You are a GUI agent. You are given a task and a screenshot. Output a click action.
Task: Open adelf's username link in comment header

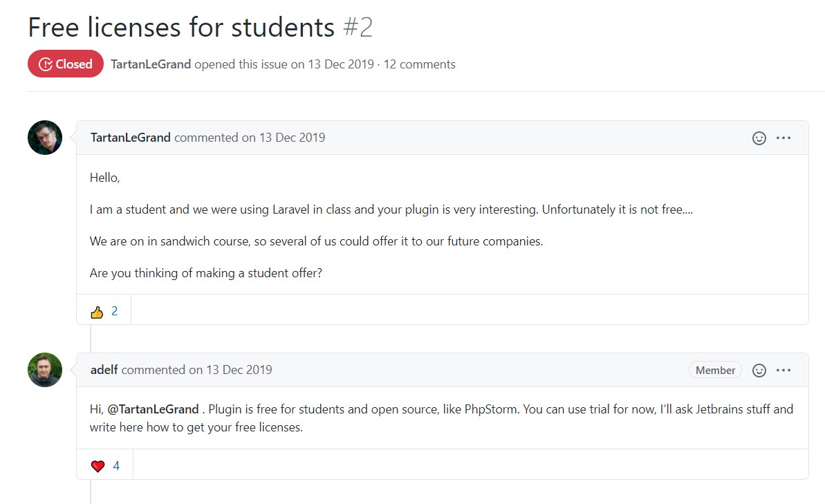coord(104,370)
